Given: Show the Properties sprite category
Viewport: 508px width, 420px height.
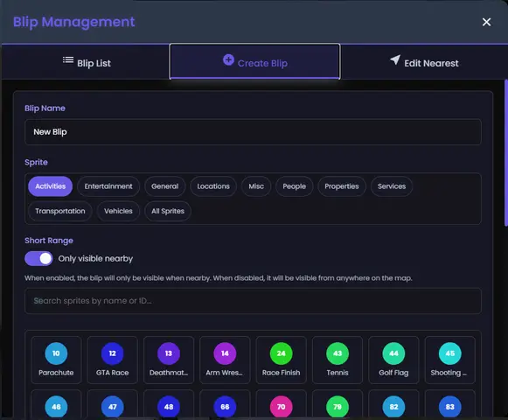Looking at the screenshot, I should (x=342, y=186).
